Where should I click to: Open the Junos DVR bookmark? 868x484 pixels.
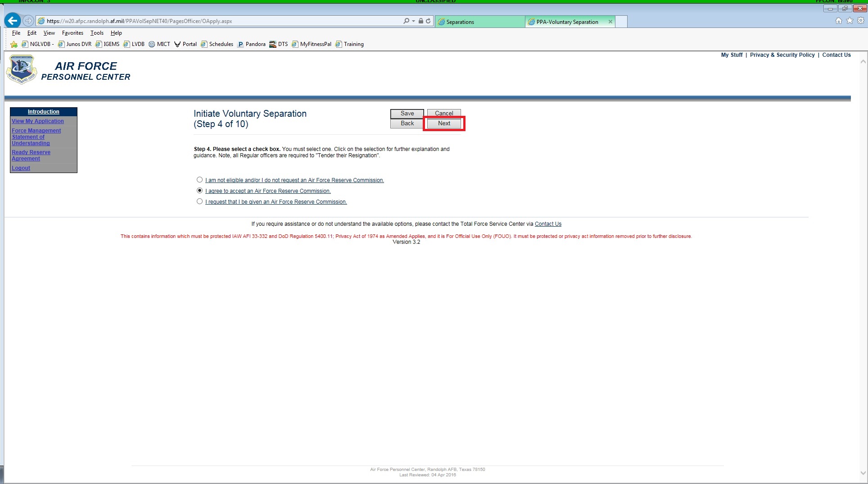[75, 44]
